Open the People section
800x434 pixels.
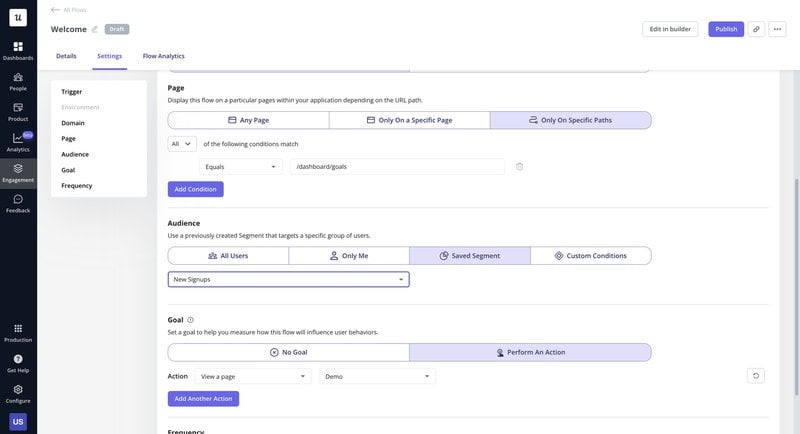click(18, 82)
